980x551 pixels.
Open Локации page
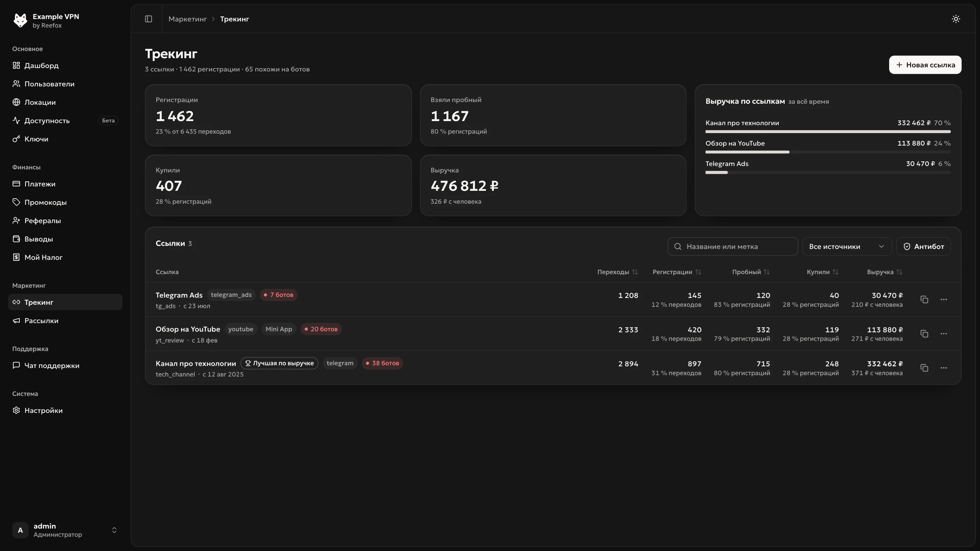click(65, 102)
